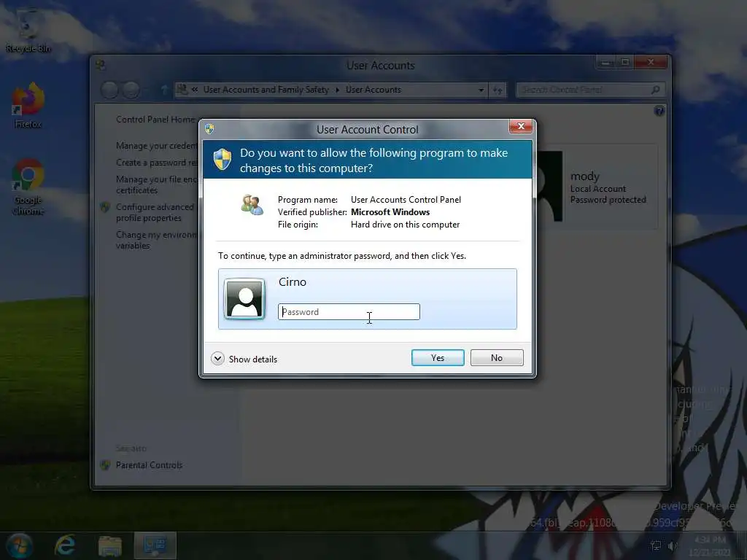Image resolution: width=747 pixels, height=560 pixels.
Task: Click the User Accounts program icon
Action: pyautogui.click(x=252, y=205)
